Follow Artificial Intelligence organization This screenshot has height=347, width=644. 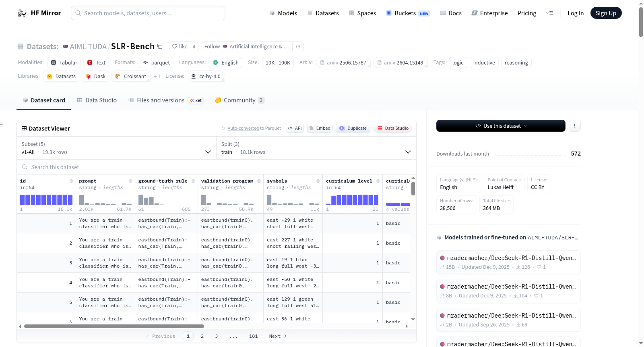point(247,46)
